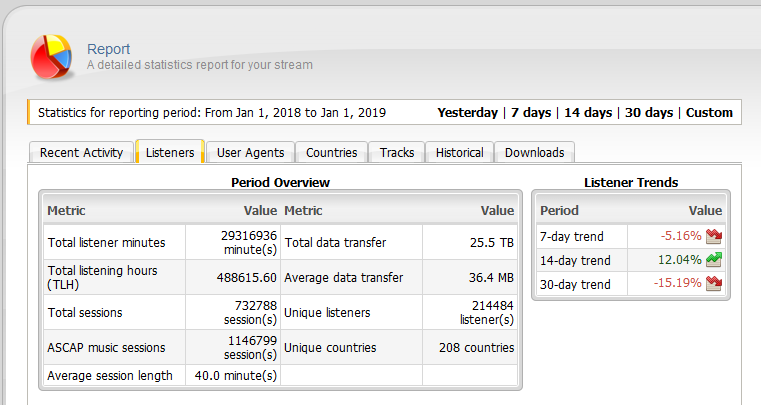Click the Unique countries value cell
This screenshot has width=761, height=405.
[x=470, y=348]
